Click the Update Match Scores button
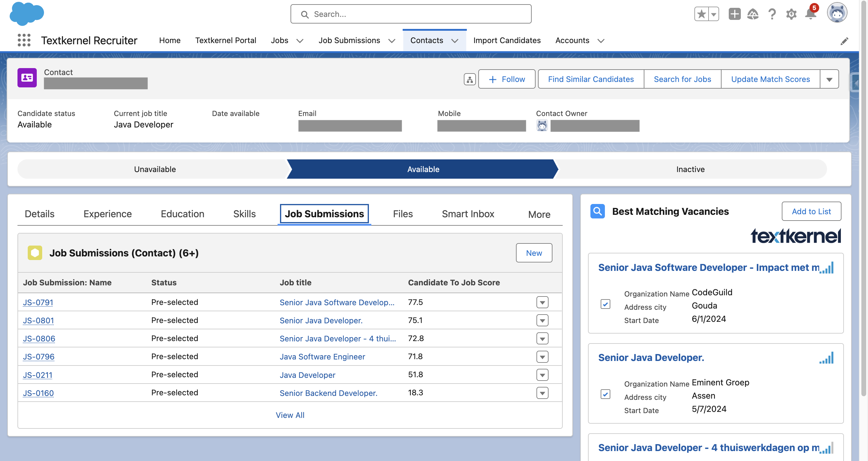Image resolution: width=868 pixels, height=461 pixels. point(770,79)
